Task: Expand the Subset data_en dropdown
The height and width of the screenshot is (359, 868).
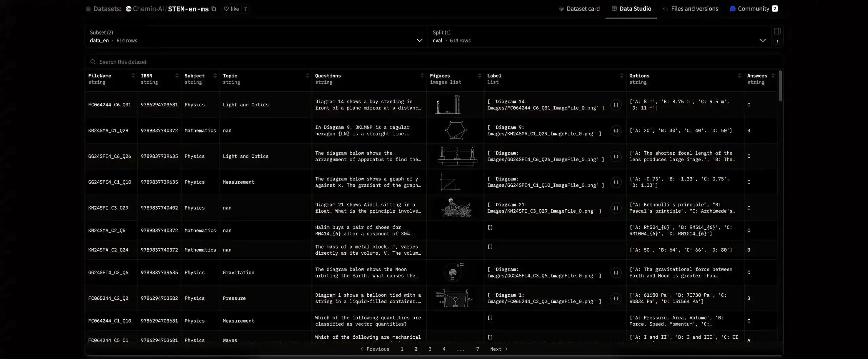Action: [x=419, y=40]
